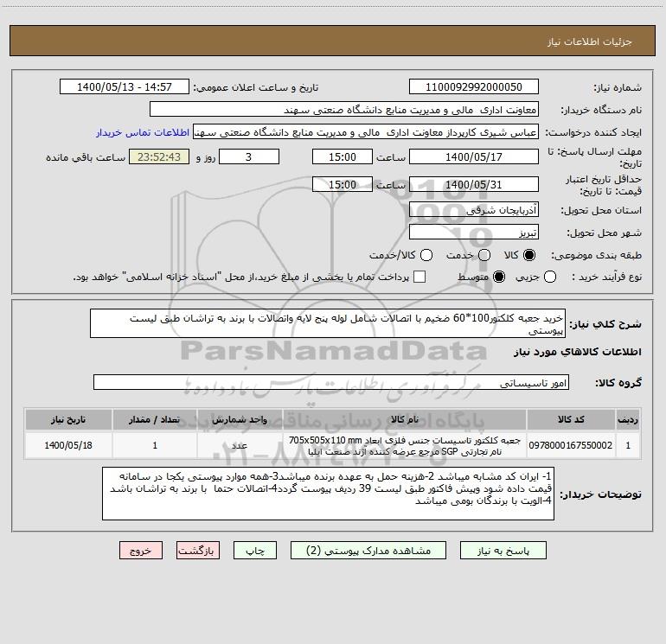Click section heading اطلاعات کالاهای مورد نیاز

pyautogui.click(x=577, y=352)
